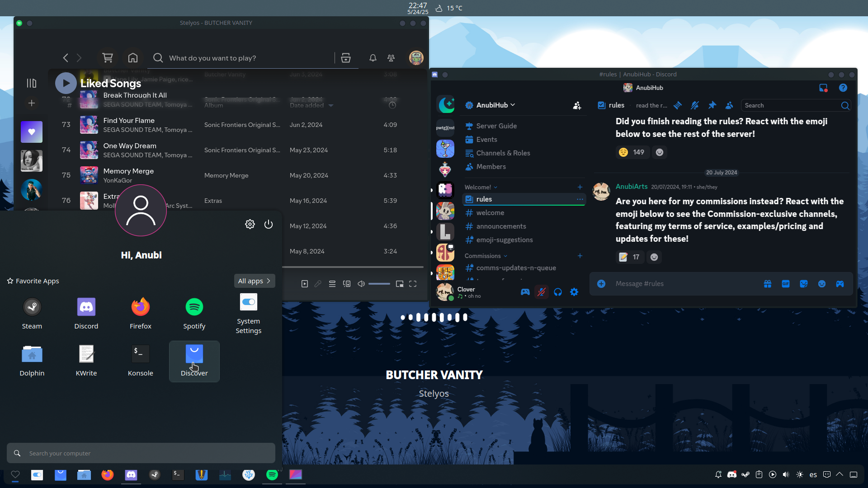Go back in Spotify navigation
The height and width of the screenshot is (488, 868).
(x=66, y=58)
